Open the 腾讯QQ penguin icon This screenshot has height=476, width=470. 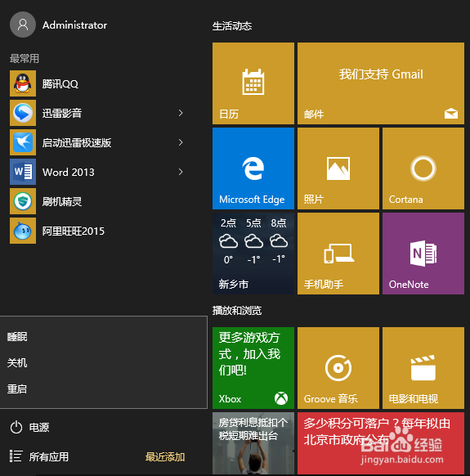click(x=23, y=83)
